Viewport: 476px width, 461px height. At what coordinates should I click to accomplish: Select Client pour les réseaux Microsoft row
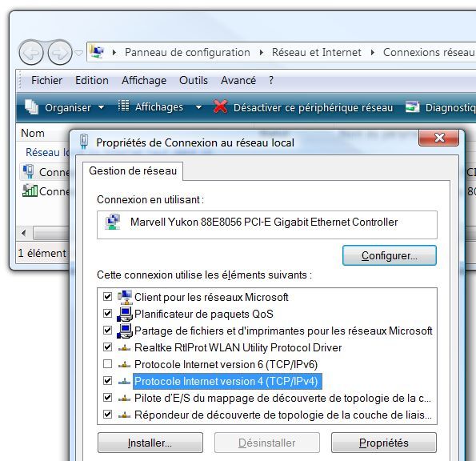(211, 297)
